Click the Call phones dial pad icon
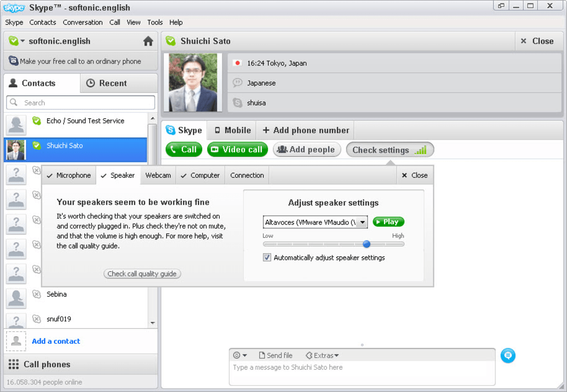Screen dimensions: 567x392 pos(13,364)
